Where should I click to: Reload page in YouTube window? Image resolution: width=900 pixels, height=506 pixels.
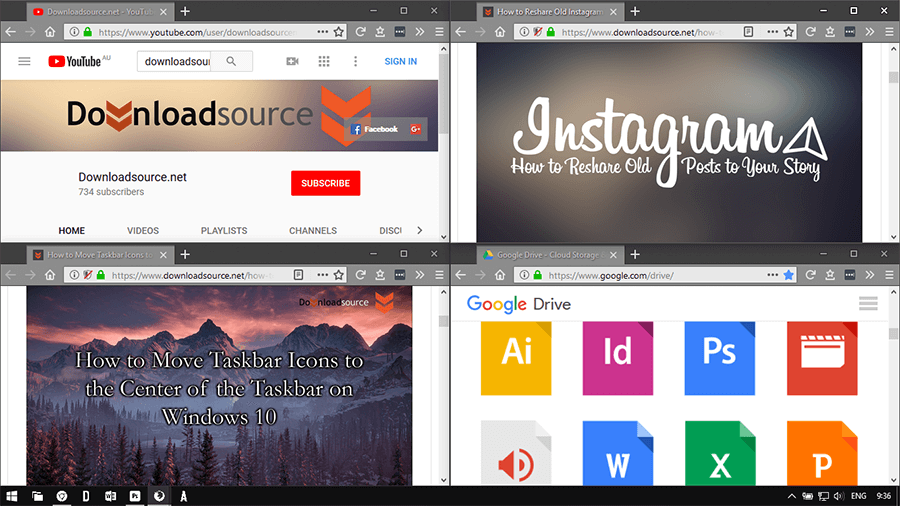click(x=360, y=32)
